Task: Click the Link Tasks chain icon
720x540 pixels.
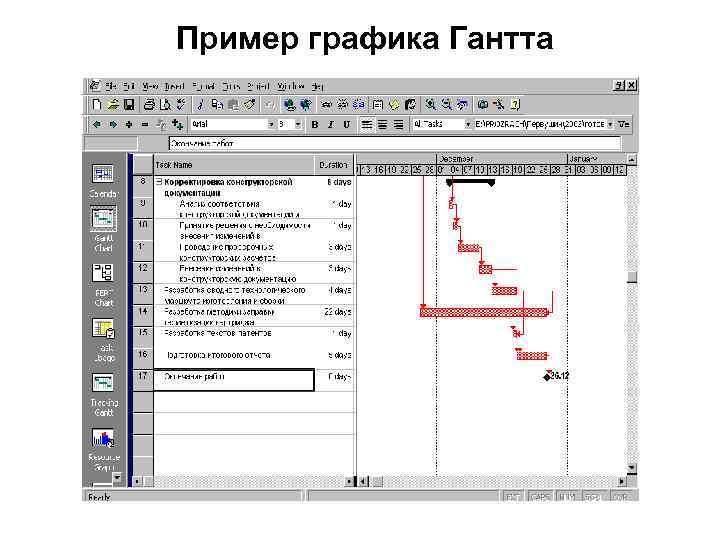Action: coord(326,105)
